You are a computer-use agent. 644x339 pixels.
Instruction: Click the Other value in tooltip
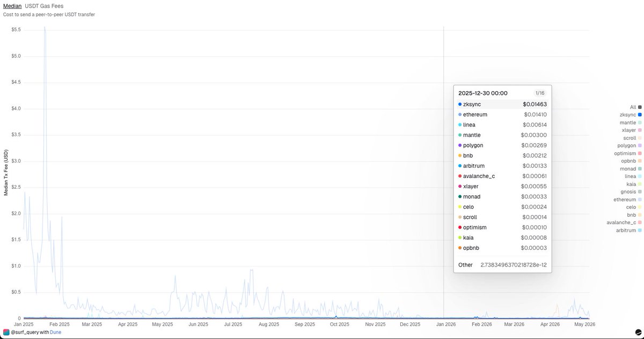[514, 265]
